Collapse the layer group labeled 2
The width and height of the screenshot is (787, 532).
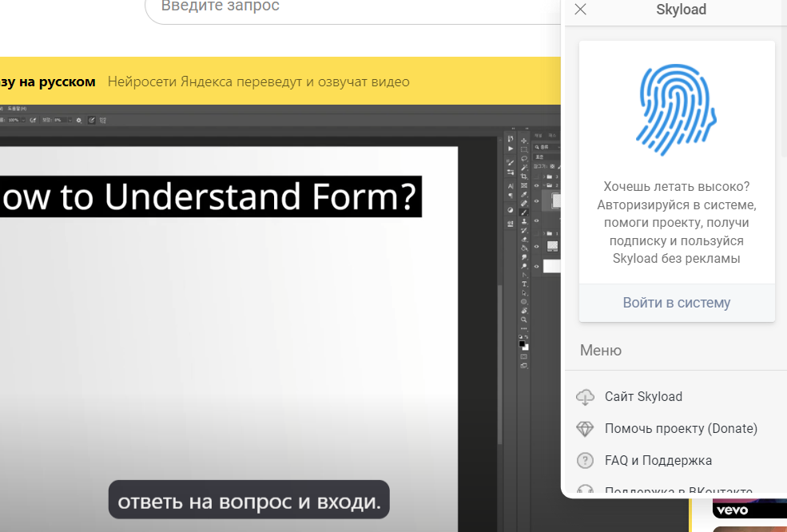pyautogui.click(x=544, y=185)
